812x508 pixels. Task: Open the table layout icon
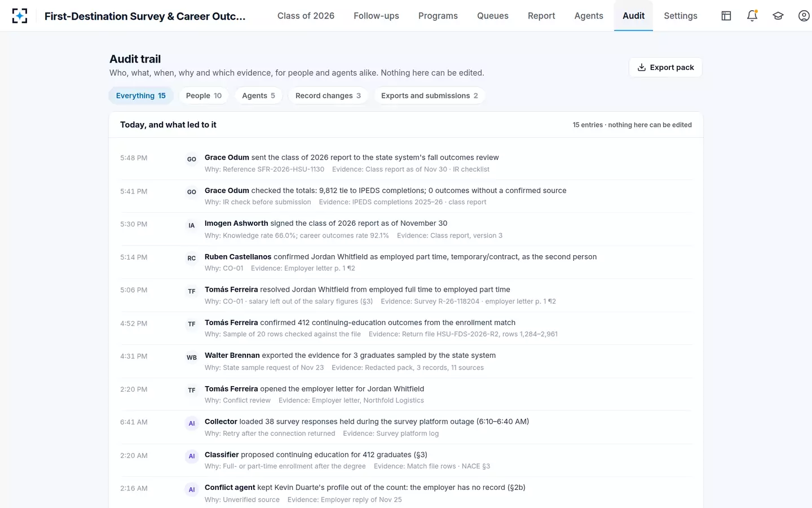[726, 16]
